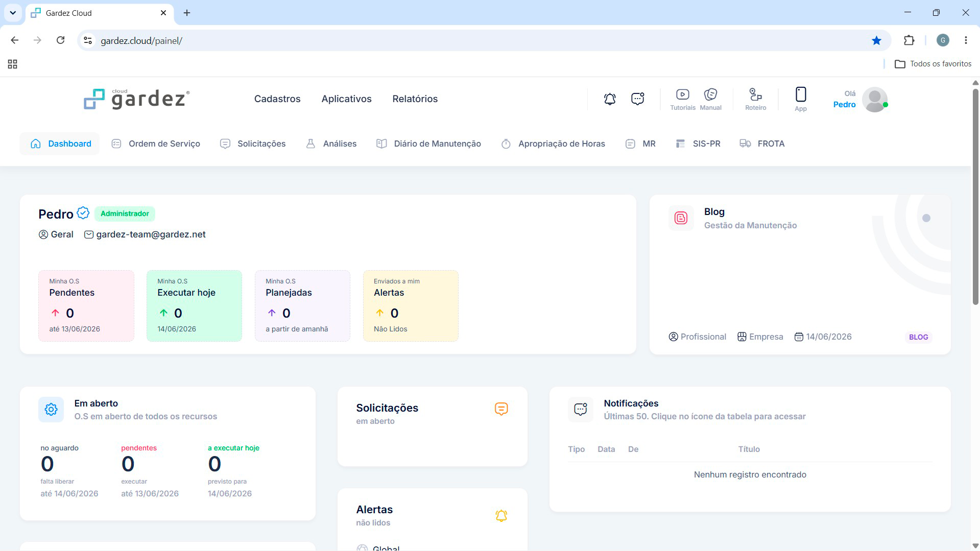This screenshot has height=551, width=980.
Task: Go to the Ordem de Serviço tab
Action: click(156, 144)
